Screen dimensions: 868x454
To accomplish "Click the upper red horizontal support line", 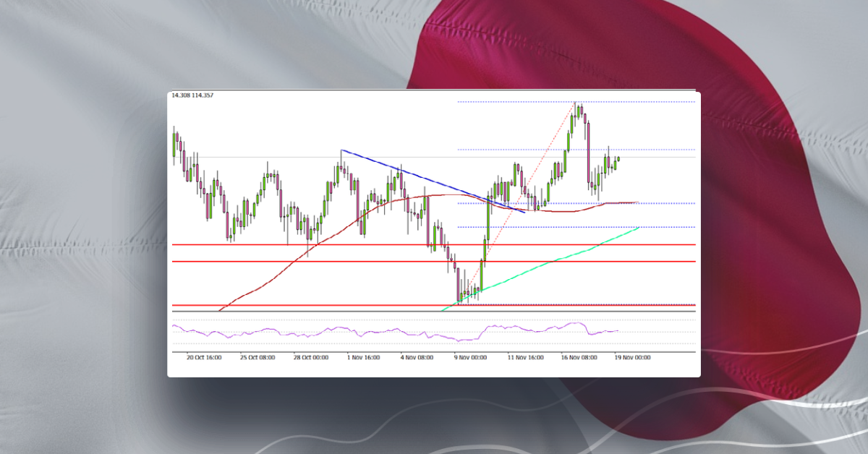I will click(325, 245).
